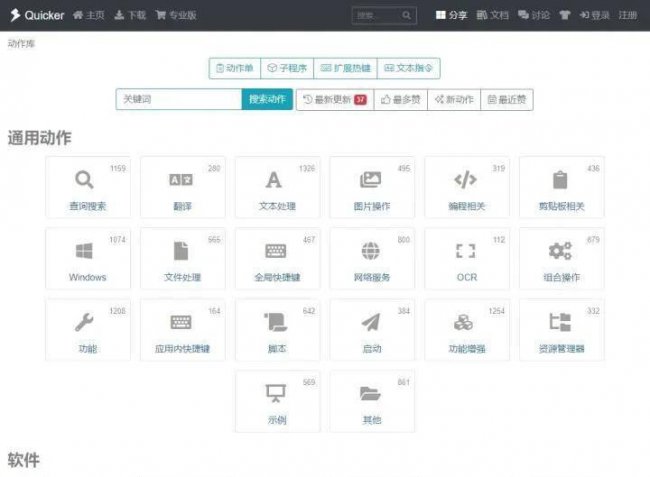The height and width of the screenshot is (477, 650).
Task: Open the 翻译 translation category icon
Action: click(181, 180)
